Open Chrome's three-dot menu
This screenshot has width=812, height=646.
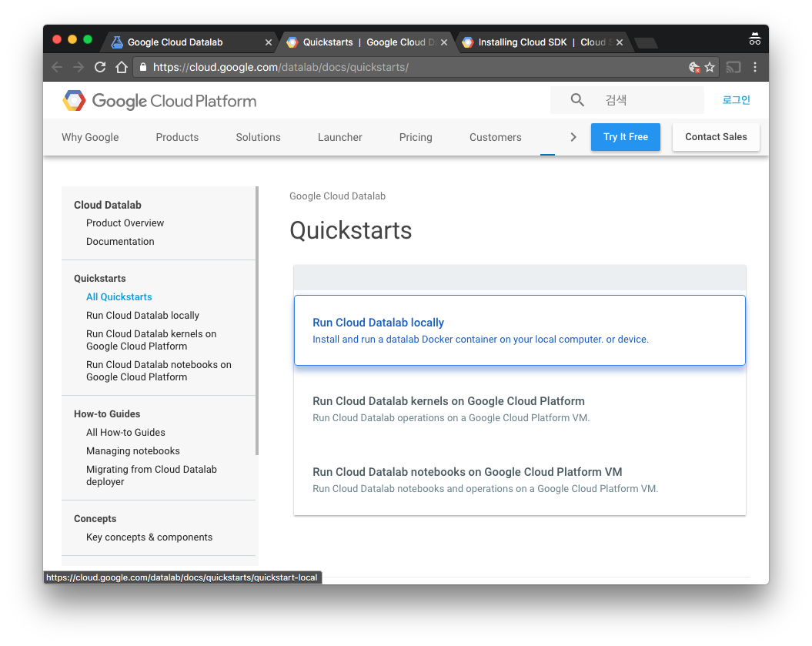[x=755, y=67]
